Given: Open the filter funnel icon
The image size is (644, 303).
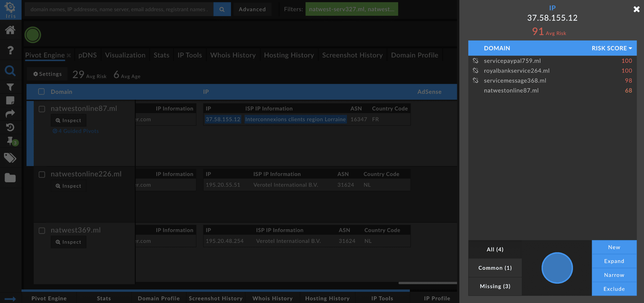Looking at the screenshot, I should (x=10, y=87).
